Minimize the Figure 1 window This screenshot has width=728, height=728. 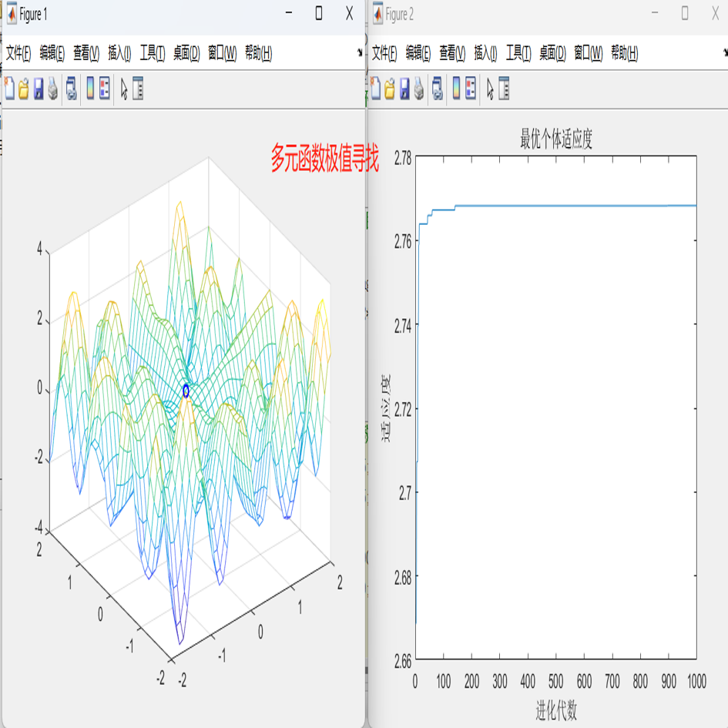coord(289,13)
